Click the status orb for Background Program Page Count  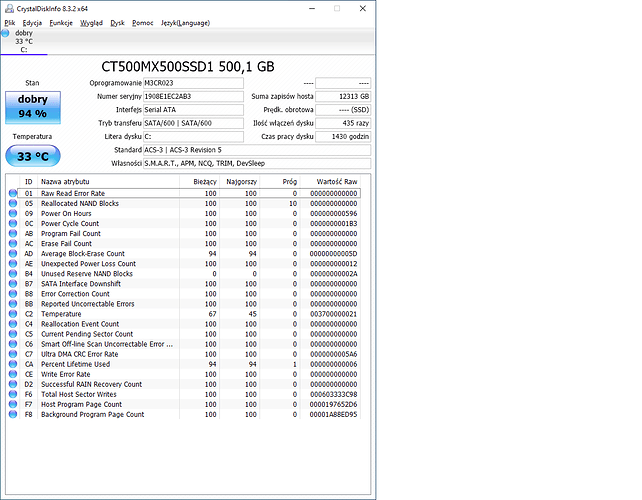[13, 414]
